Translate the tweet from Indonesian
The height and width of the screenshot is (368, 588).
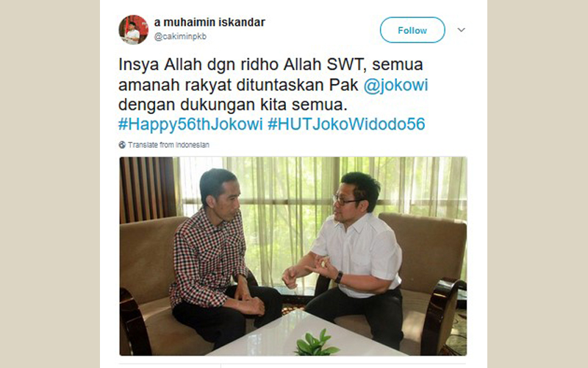[x=168, y=145]
